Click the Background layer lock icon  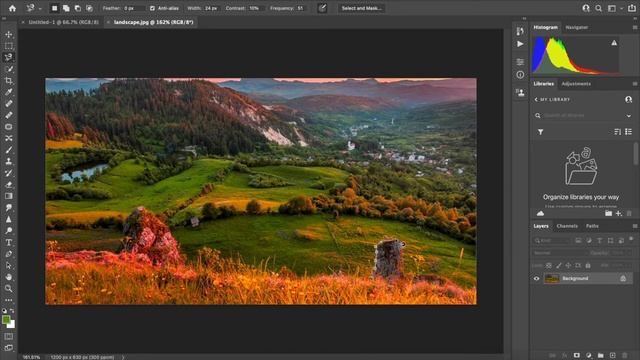pos(623,279)
